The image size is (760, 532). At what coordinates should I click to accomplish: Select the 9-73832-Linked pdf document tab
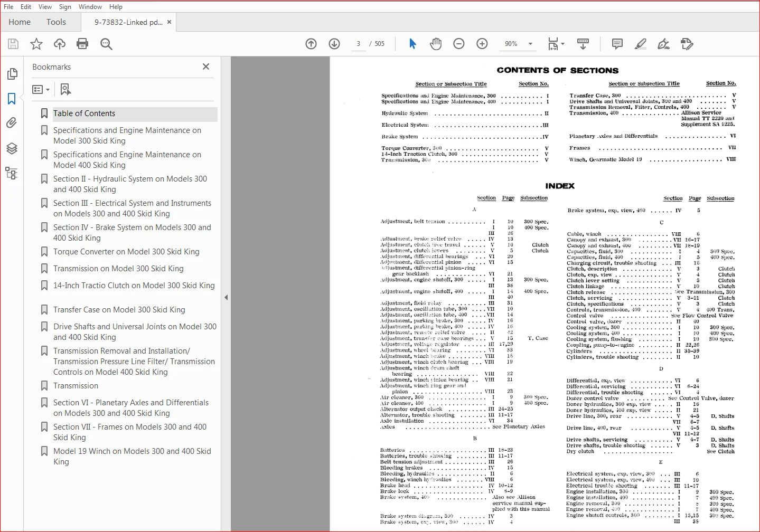[x=128, y=22]
